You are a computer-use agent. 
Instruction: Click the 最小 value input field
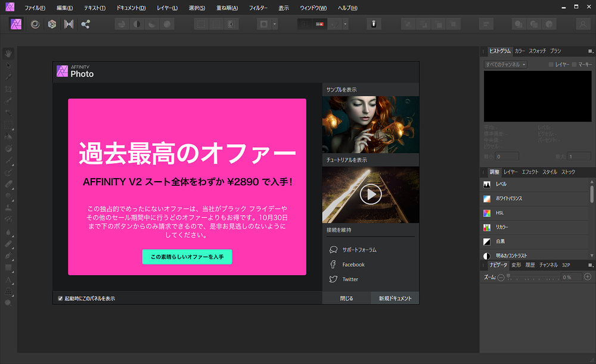click(507, 157)
